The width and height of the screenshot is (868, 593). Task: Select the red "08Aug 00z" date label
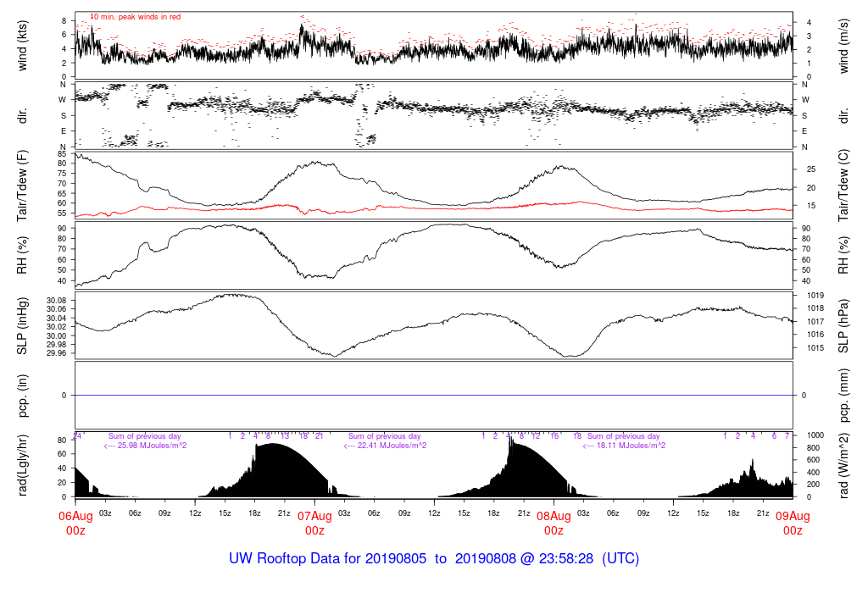pos(554,523)
